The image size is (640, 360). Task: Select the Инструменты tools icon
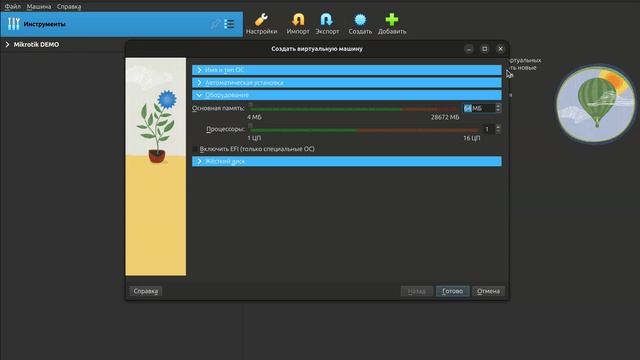point(13,24)
